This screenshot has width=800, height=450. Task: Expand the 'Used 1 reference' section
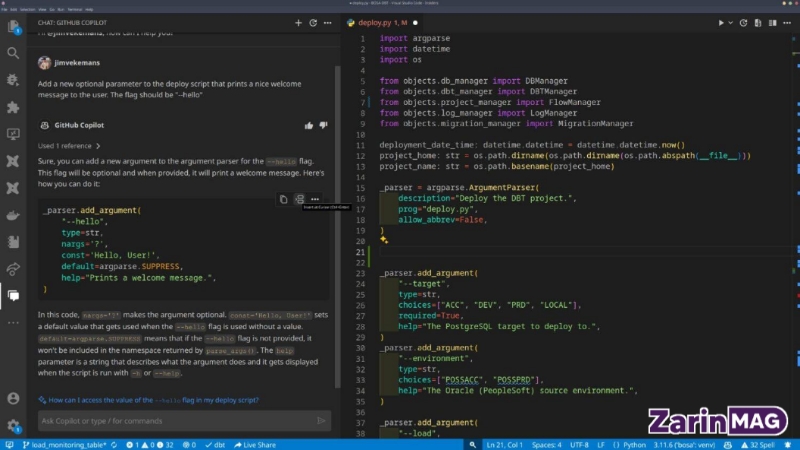69,146
